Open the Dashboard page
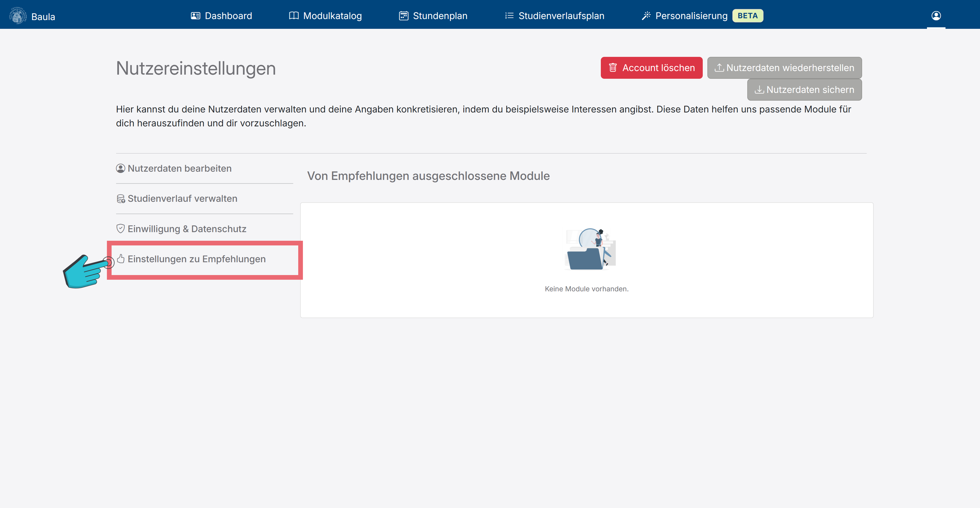Image resolution: width=980 pixels, height=508 pixels. coord(221,16)
